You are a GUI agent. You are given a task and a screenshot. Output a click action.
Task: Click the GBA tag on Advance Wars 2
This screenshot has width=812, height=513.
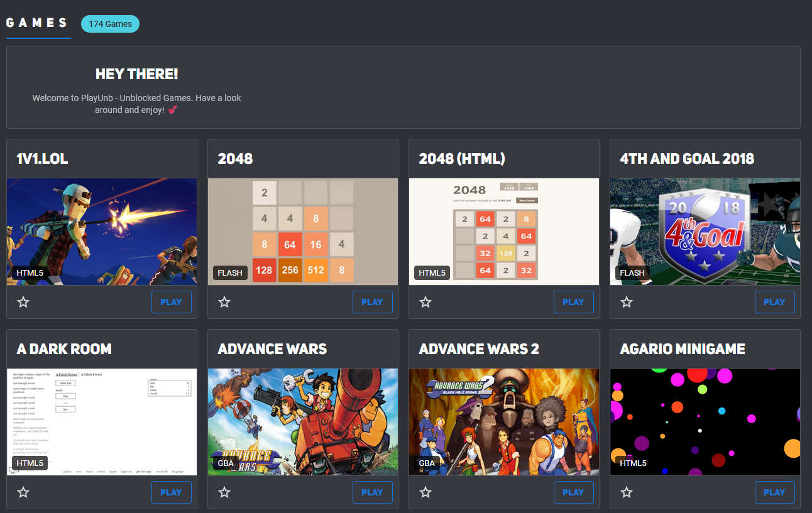pos(427,463)
